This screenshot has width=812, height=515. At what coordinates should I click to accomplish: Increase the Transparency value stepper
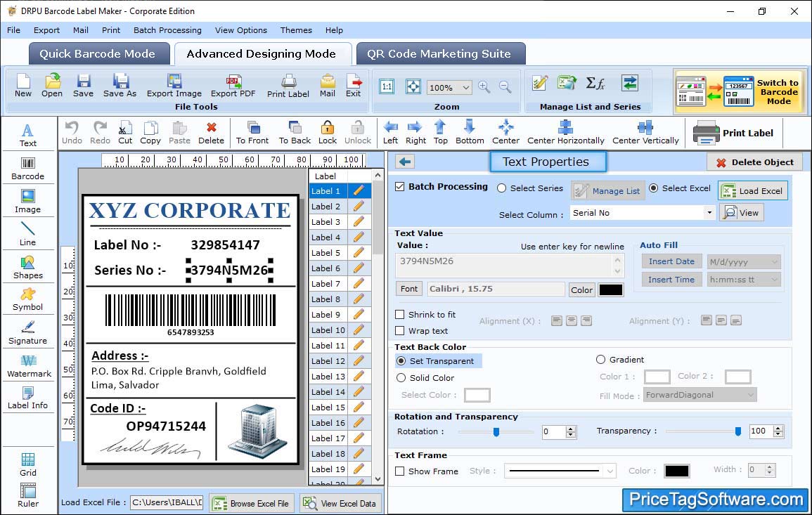click(778, 428)
